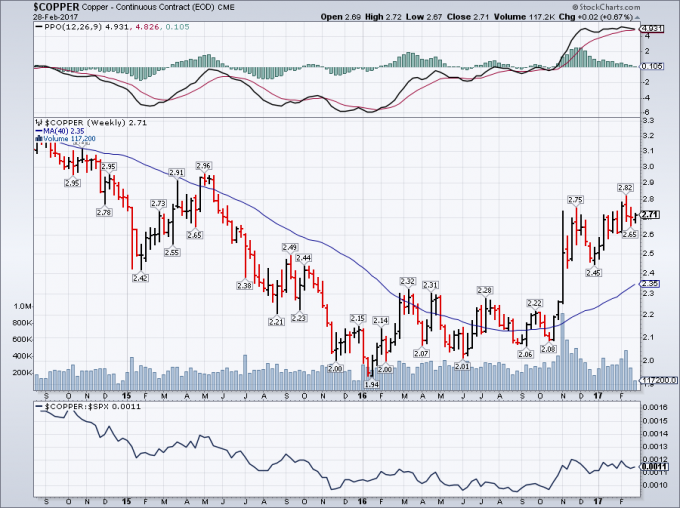Click the 2.28 high price label
Screen dimensions: 680x508
tap(484, 290)
